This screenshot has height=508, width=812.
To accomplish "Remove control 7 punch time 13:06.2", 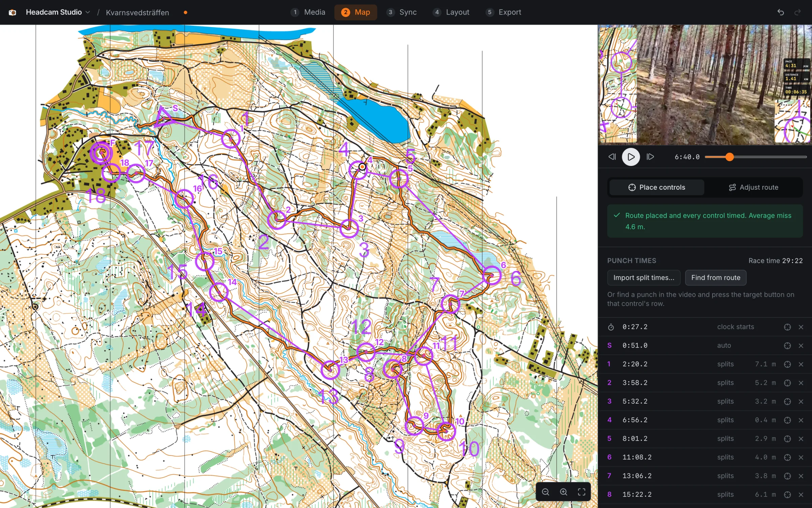I will click(x=801, y=476).
